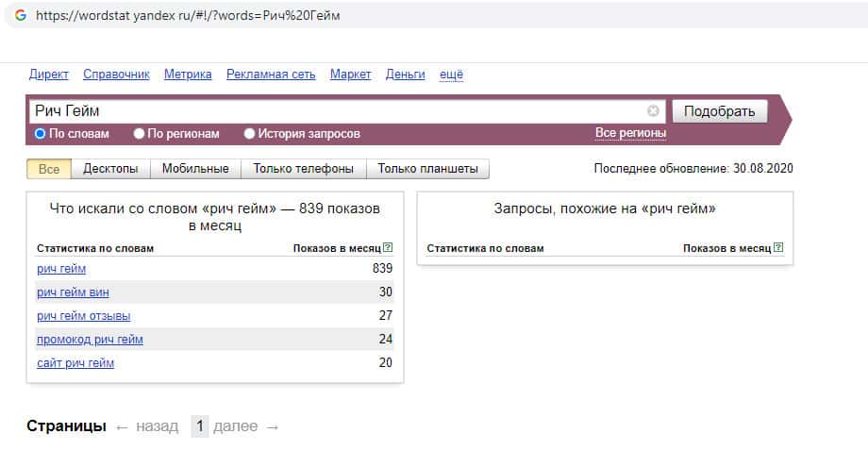Open the "рич гейм отзывы" query link
Viewport: 868px width, 467px height.
83,316
